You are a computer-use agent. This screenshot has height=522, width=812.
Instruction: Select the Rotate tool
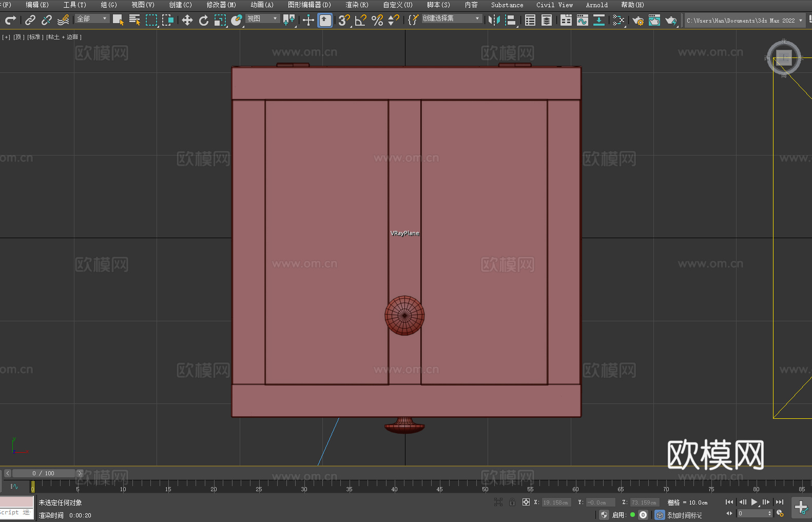pos(204,20)
